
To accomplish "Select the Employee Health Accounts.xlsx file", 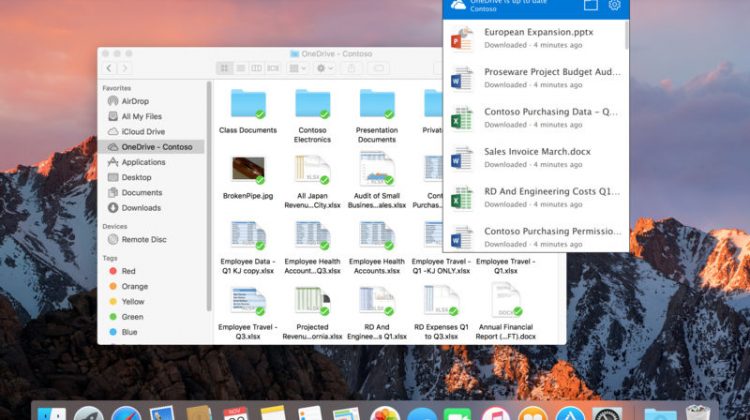I will tap(377, 247).
